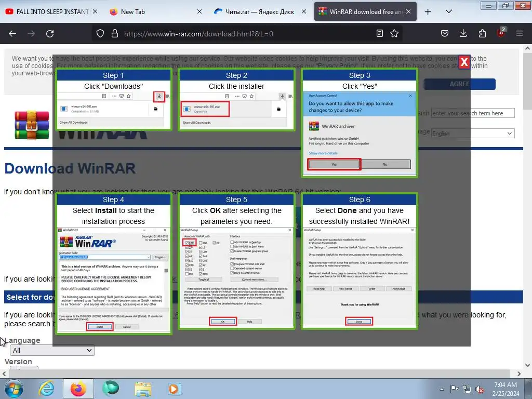This screenshot has height=399, width=532.
Task: Click the Step 1 Downloads thumbnail
Action: pyautogui.click(x=114, y=99)
